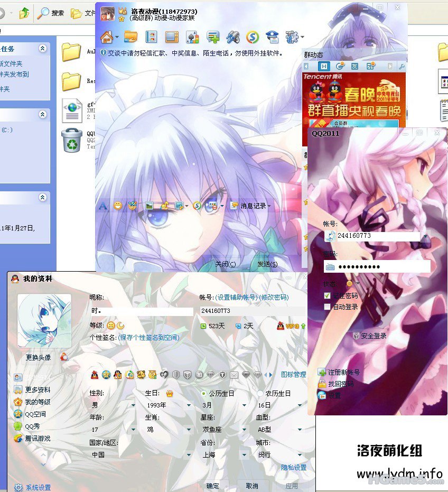Open the country dropdown 中国

click(x=189, y=454)
